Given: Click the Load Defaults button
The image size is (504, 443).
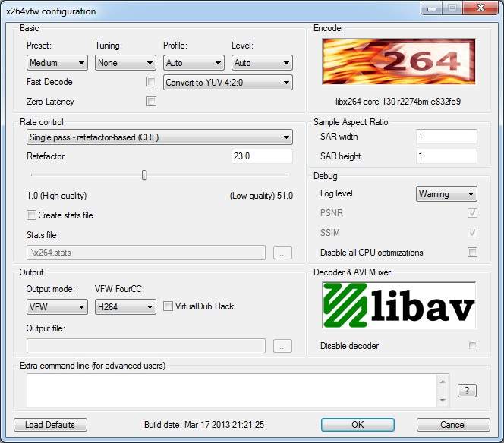Looking at the screenshot, I should coord(50,425).
